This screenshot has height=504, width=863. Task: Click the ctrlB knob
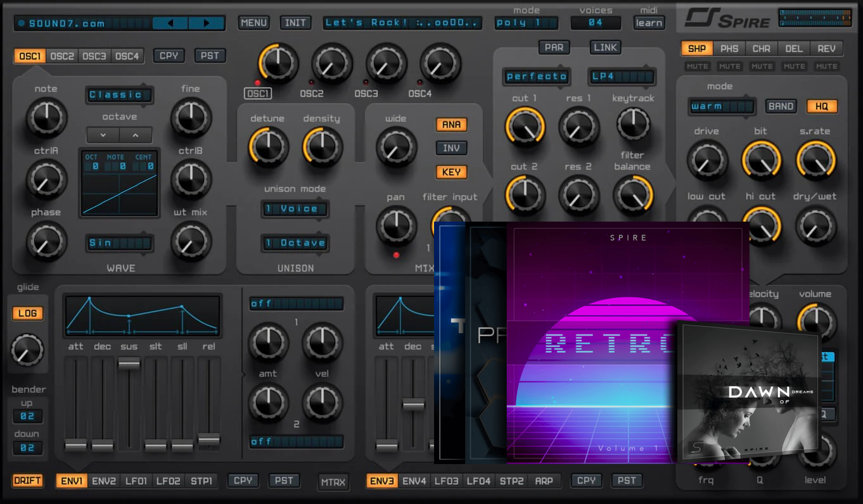tap(191, 179)
